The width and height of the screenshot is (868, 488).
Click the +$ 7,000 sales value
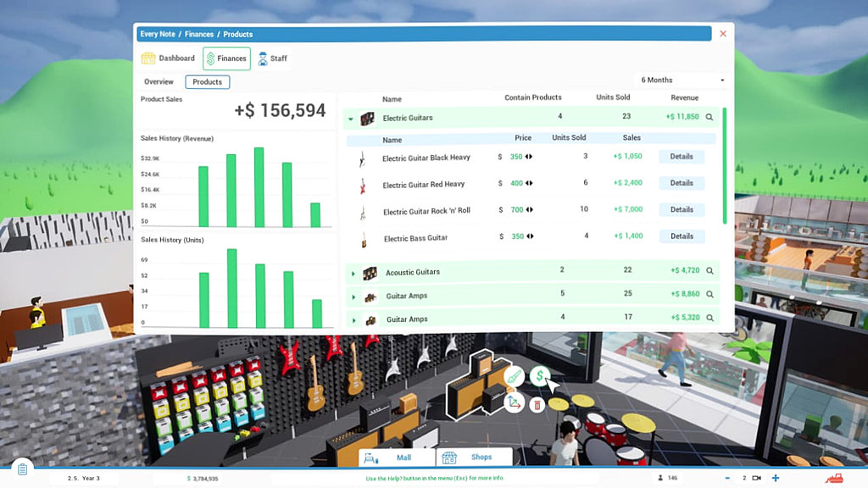(628, 209)
